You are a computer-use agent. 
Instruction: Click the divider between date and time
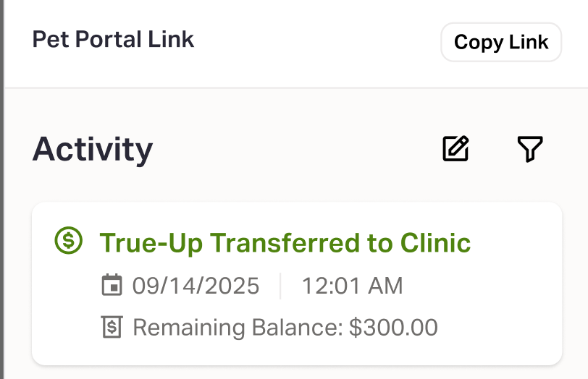[x=280, y=286]
